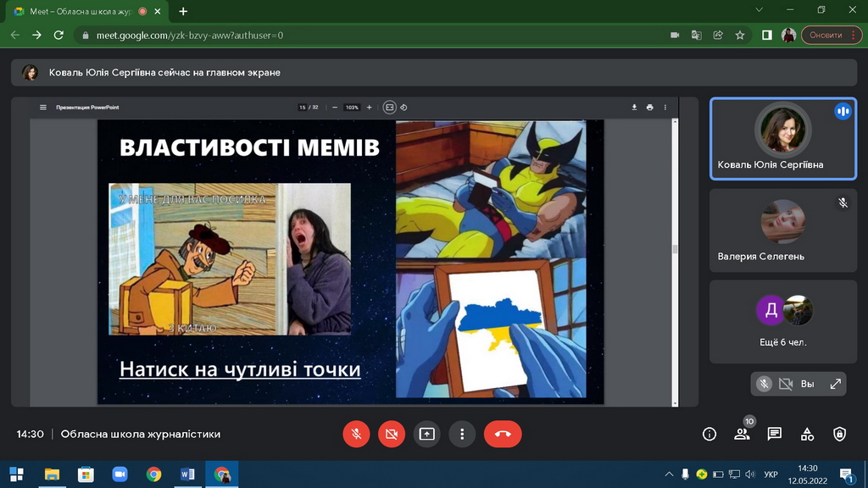Share this page using the address bar icon

[718, 36]
